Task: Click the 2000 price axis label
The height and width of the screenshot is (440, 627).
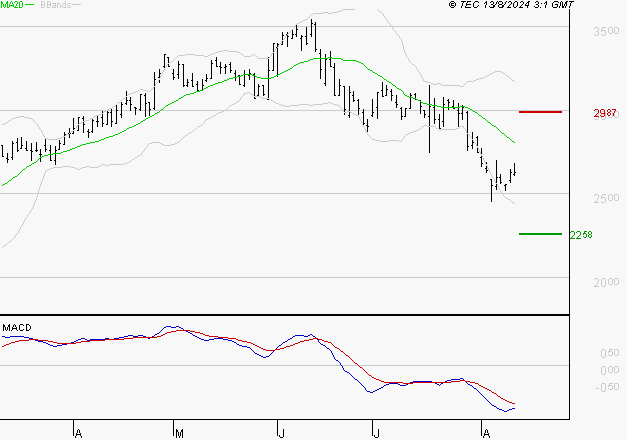Action: (x=607, y=282)
